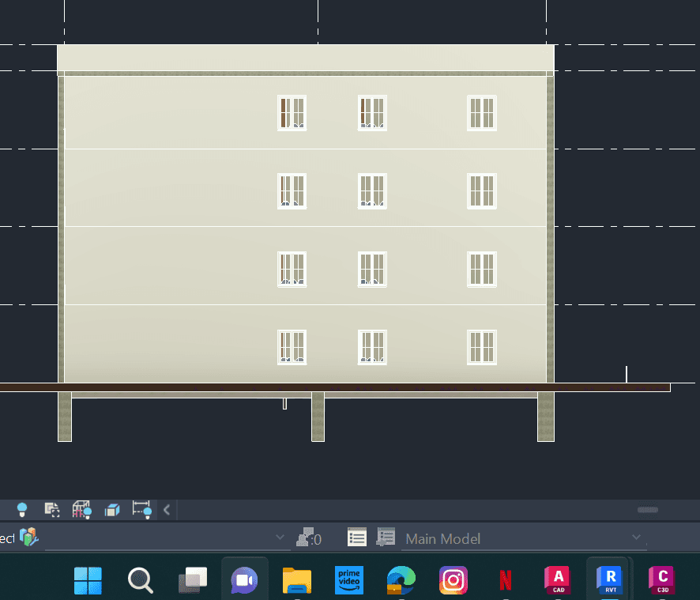Click the Revit RVT taskbar icon
The height and width of the screenshot is (600, 700).
click(610, 580)
